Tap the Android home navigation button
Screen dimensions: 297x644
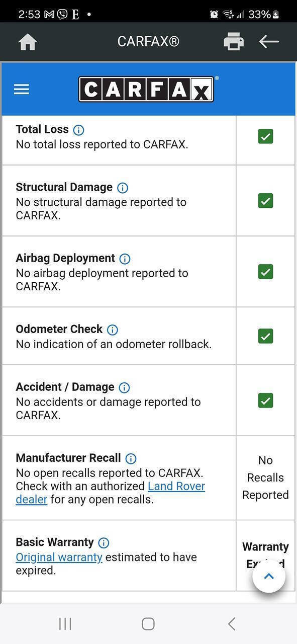point(148,624)
